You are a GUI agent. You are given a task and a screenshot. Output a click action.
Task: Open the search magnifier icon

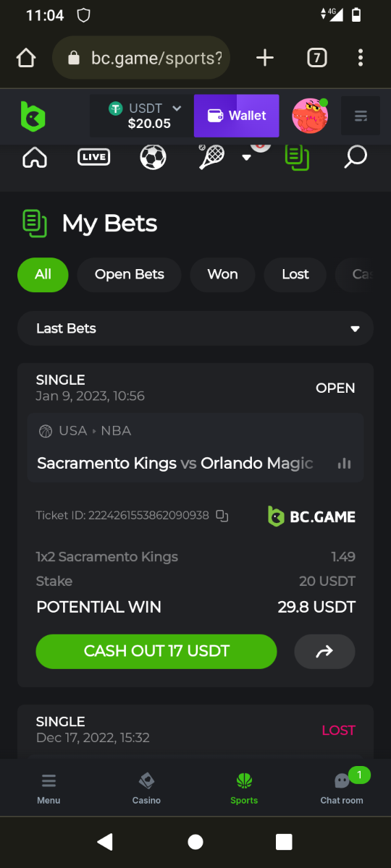click(356, 156)
